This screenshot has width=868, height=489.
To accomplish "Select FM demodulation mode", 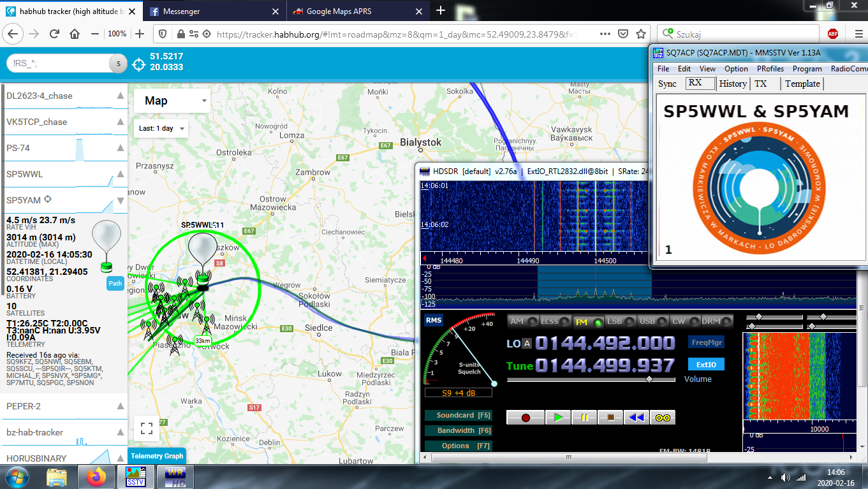I will point(587,321).
